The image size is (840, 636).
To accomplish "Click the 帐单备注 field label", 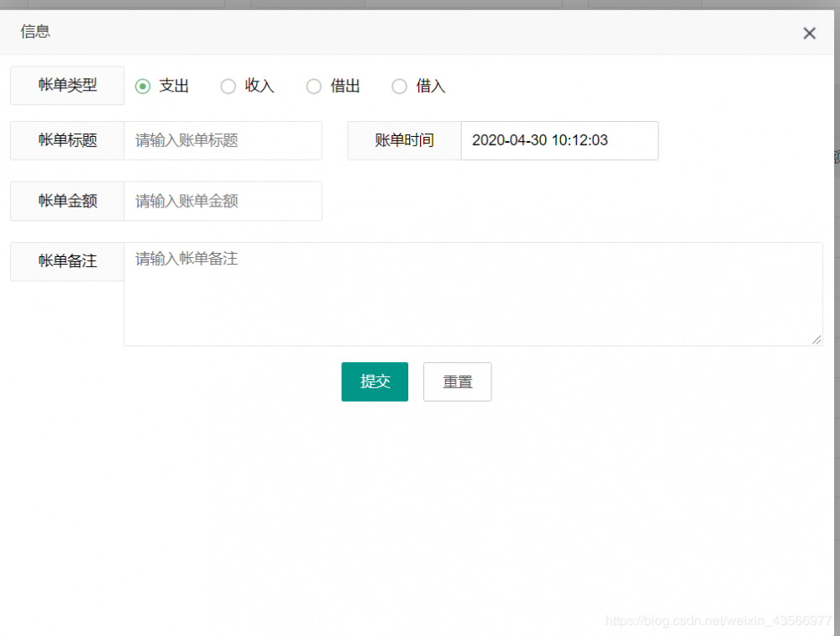I will tap(66, 261).
